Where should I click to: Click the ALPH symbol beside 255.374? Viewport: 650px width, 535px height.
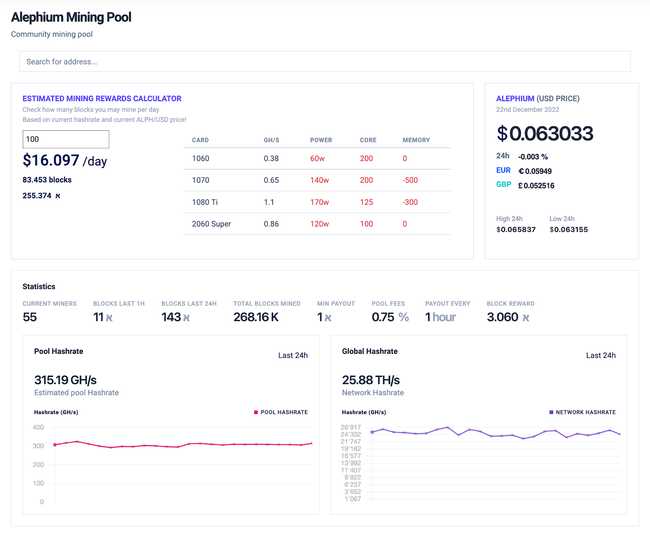pos(57,196)
